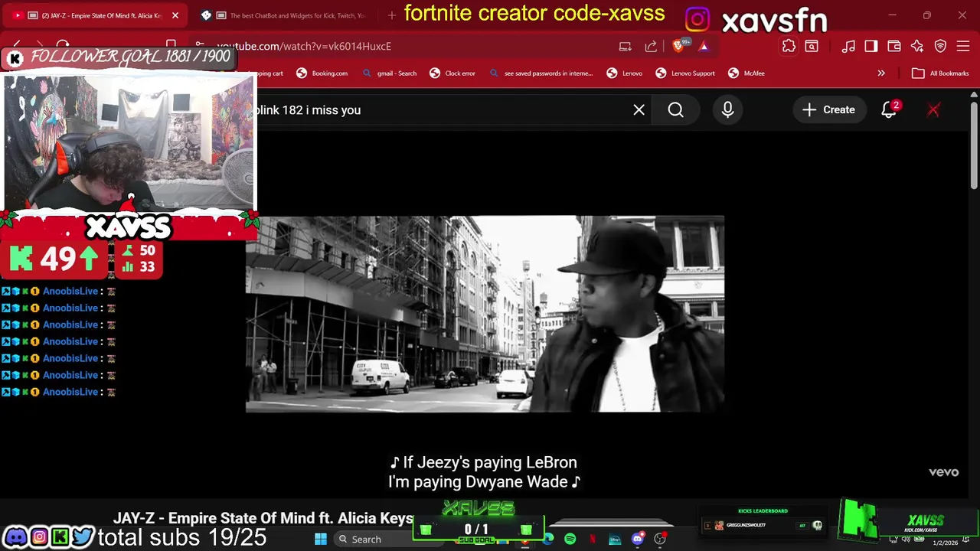Open the McAfee bookmark
980x551 pixels.
tap(746, 73)
